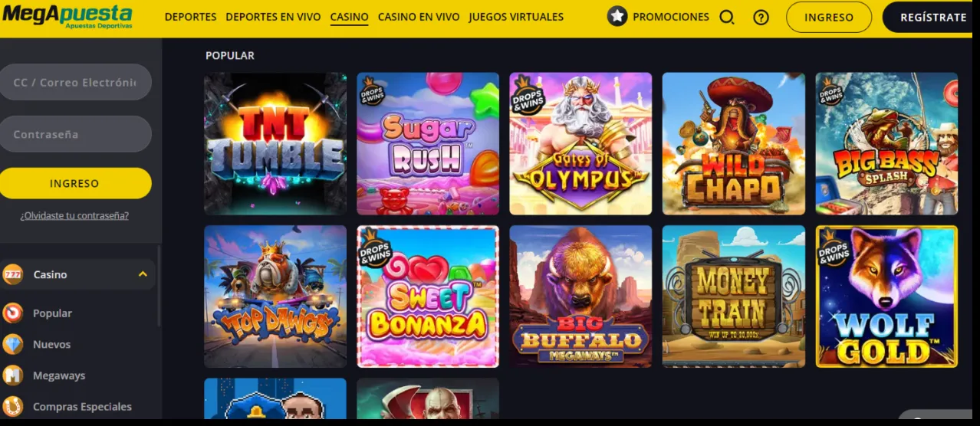This screenshot has height=426, width=980.
Task: Click the yellow INGRESO login button
Action: click(x=74, y=183)
